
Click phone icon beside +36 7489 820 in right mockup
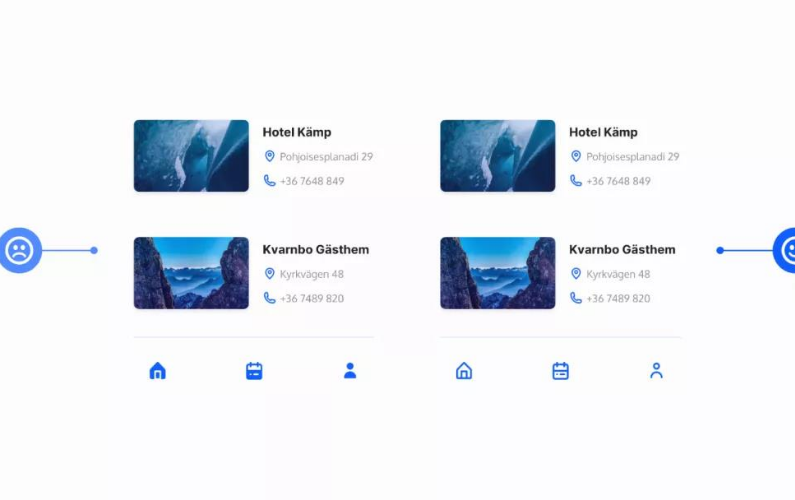tap(576, 298)
